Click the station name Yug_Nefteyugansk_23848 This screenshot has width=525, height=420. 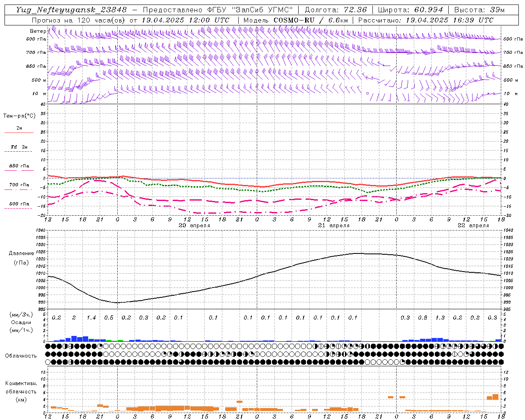[x=71, y=10]
